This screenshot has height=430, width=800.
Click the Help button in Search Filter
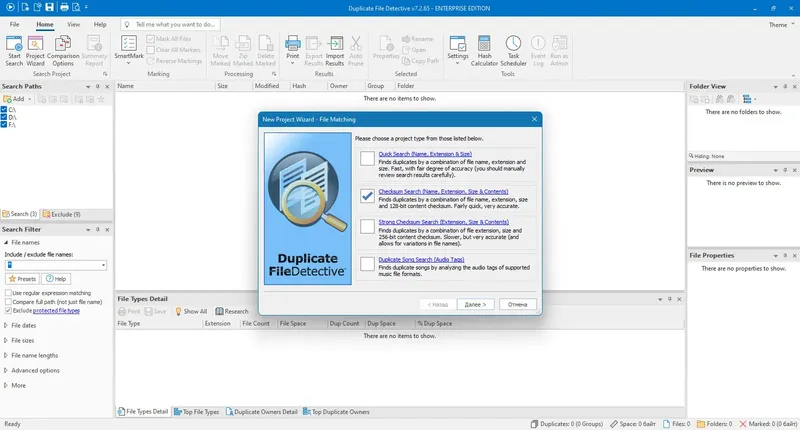click(56, 279)
